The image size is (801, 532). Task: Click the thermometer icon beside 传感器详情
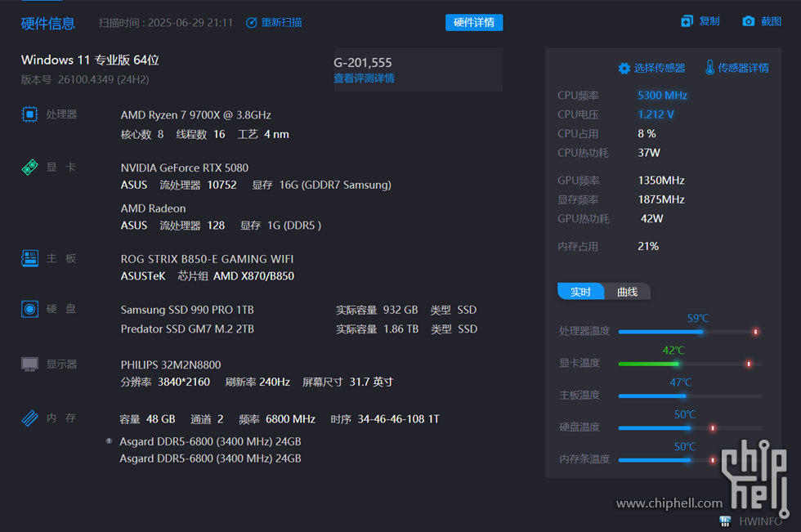tap(709, 67)
